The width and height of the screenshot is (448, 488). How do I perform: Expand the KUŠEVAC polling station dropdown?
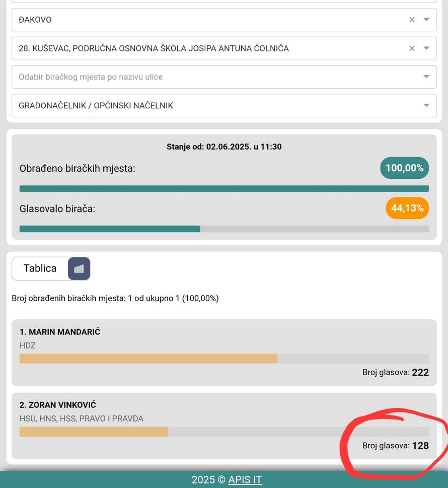pyautogui.click(x=427, y=48)
